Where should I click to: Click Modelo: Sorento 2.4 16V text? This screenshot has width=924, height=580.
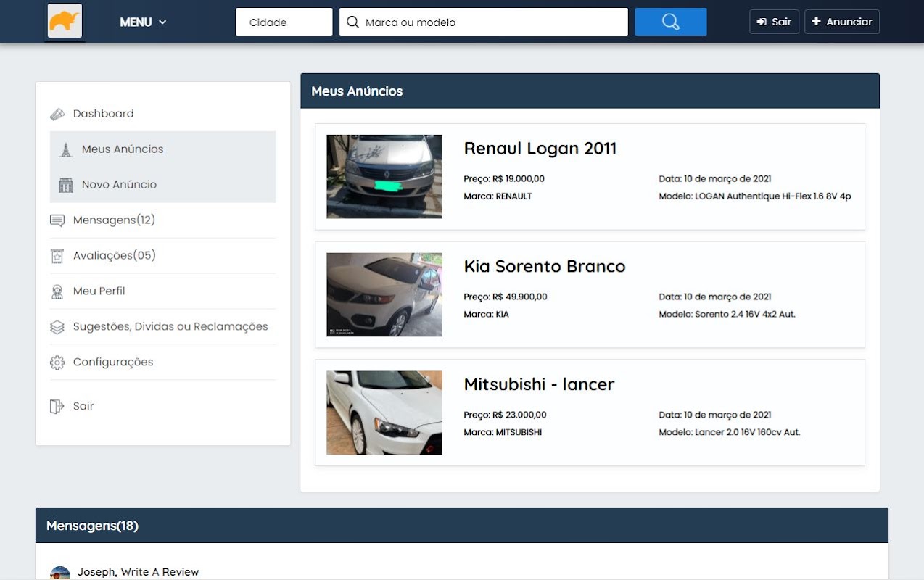click(x=727, y=315)
